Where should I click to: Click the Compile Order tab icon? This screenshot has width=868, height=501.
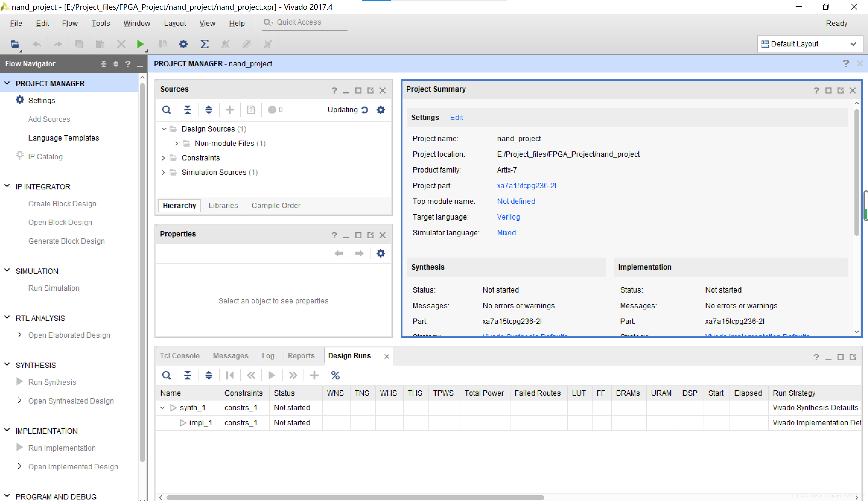click(x=275, y=205)
